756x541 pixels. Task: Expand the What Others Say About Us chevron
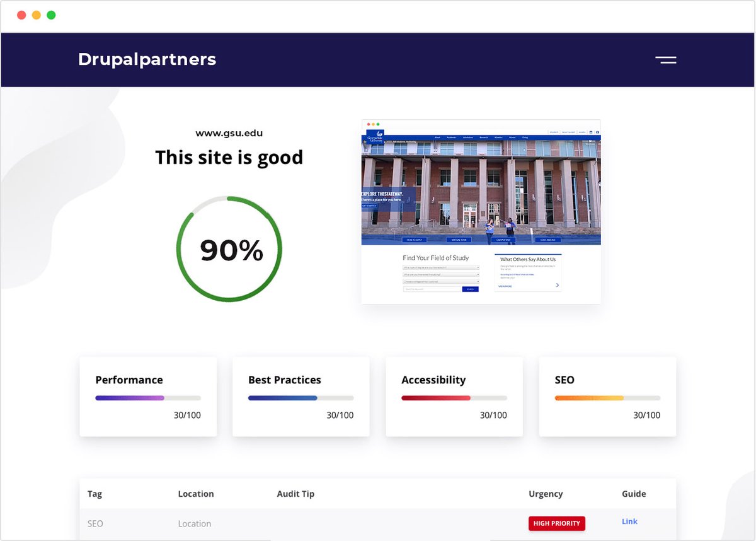(558, 284)
